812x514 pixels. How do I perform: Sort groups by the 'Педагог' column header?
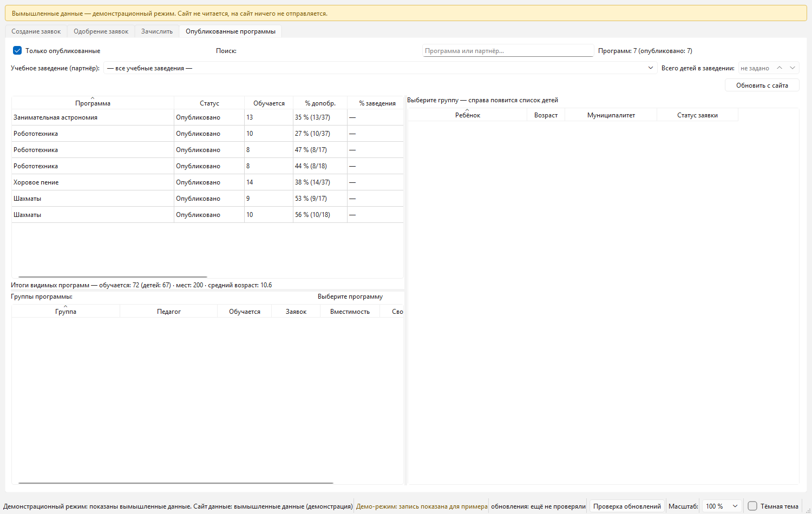[169, 311]
